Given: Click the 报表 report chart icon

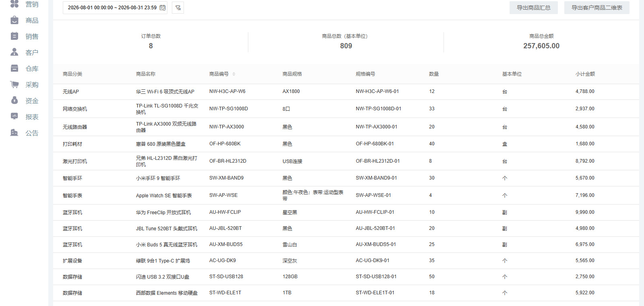Looking at the screenshot, I should pyautogui.click(x=14, y=117).
